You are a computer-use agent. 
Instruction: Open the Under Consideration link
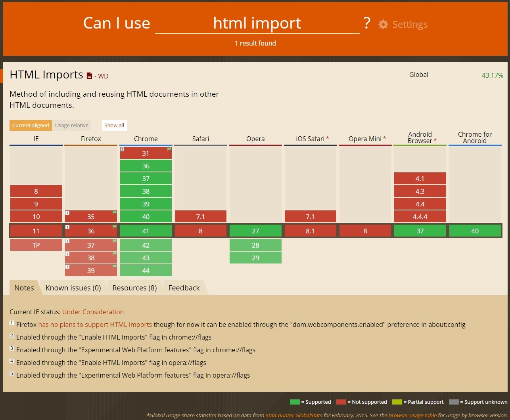tap(93, 312)
